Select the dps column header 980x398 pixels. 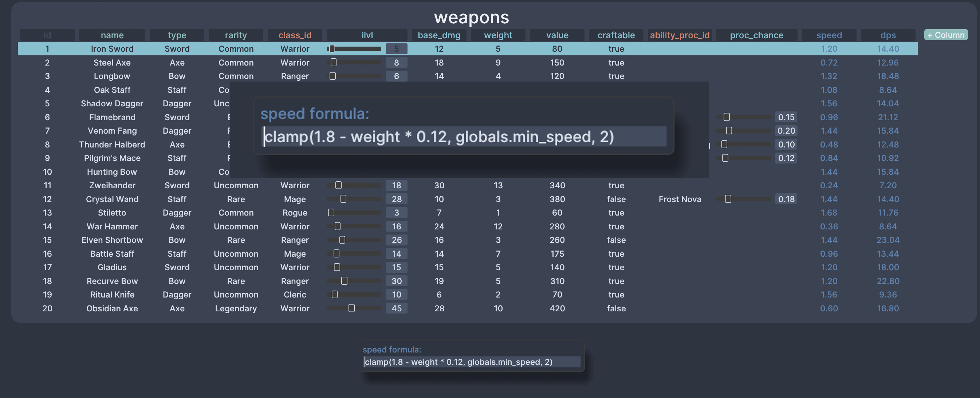tap(888, 35)
